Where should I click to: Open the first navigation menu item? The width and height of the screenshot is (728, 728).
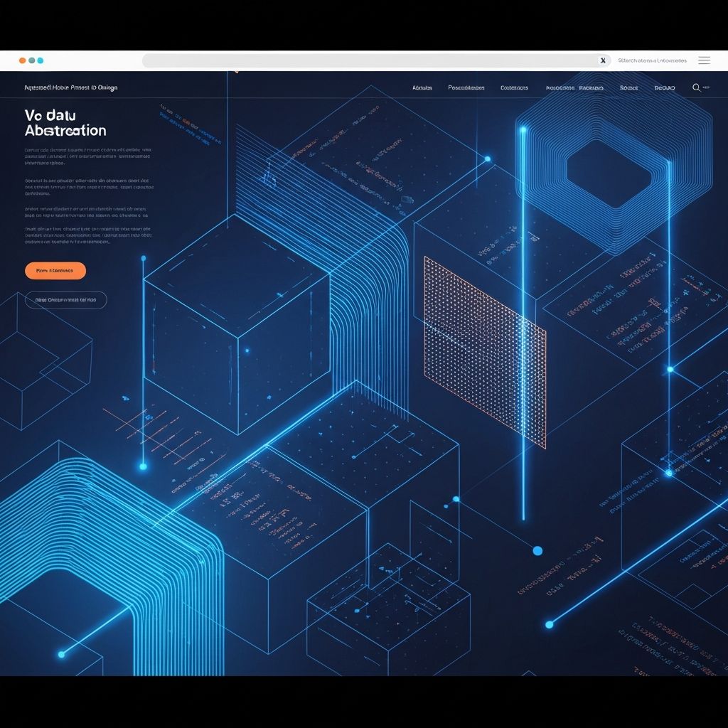[x=422, y=87]
